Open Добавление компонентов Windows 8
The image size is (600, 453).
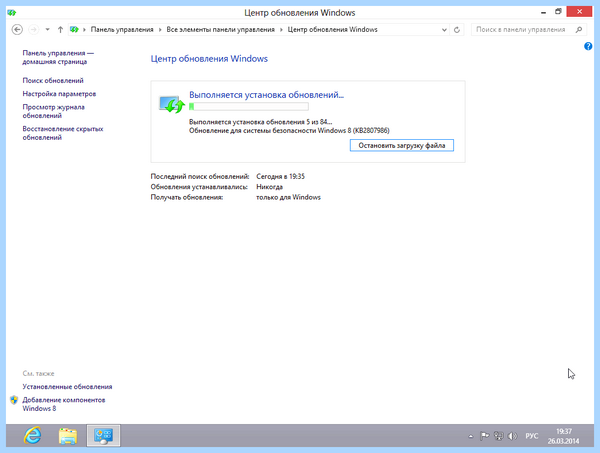click(64, 404)
